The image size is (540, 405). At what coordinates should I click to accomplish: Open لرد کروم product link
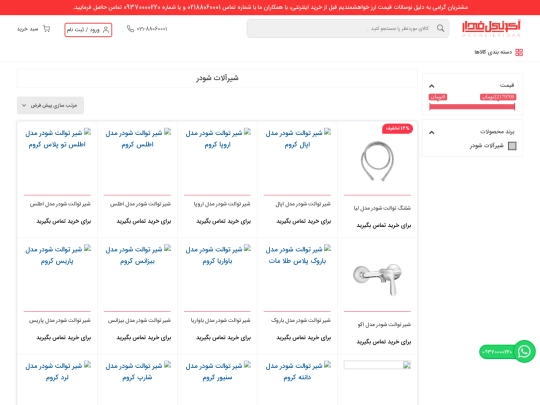(x=57, y=371)
